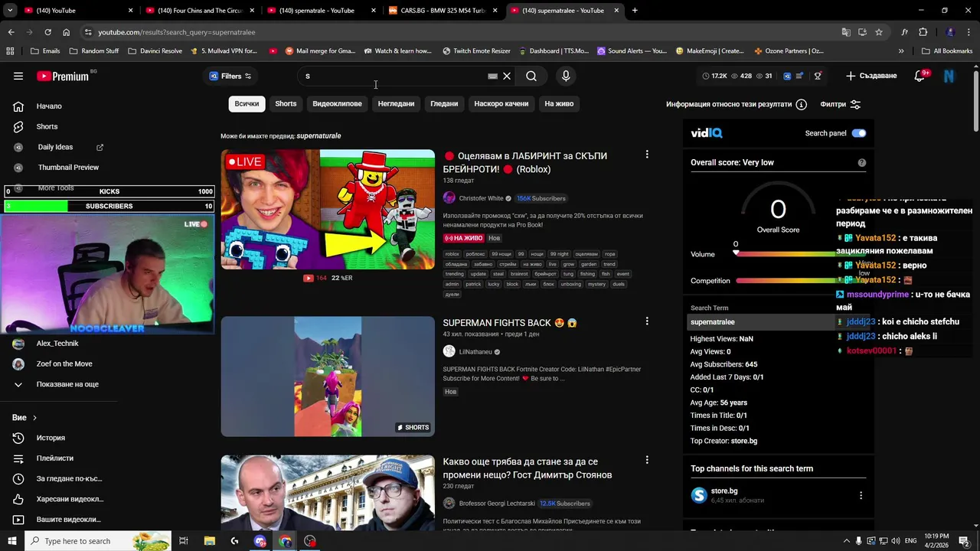This screenshot has height=551, width=980.
Task: Expand the hidden bookmarks overflow chevron
Action: (901, 51)
